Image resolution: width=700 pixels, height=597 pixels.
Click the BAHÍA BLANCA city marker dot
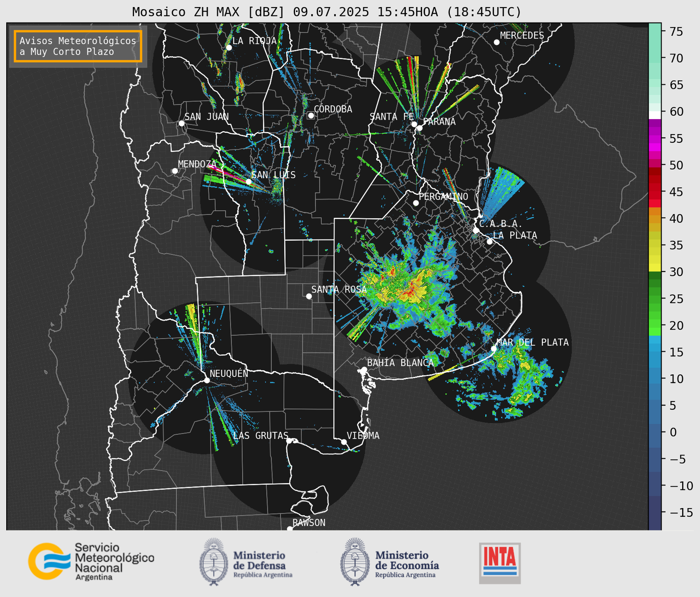pos(364,369)
